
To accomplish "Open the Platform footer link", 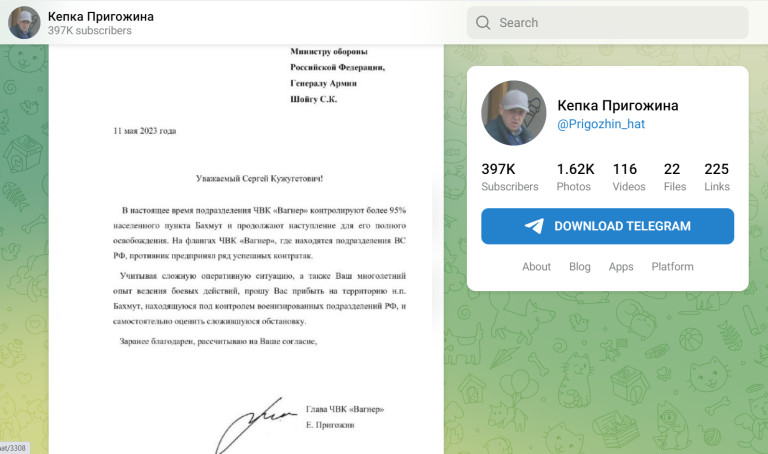I will (x=672, y=266).
